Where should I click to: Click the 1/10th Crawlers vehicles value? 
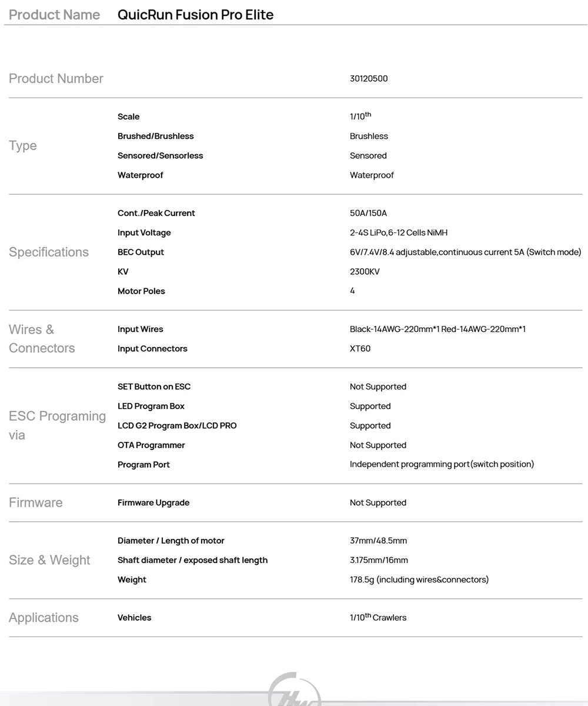(378, 618)
